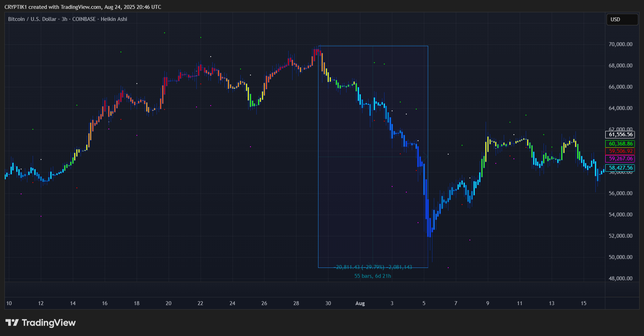644x336 pixels.
Task: Click the 60,368.86 green price label
Action: [620, 144]
